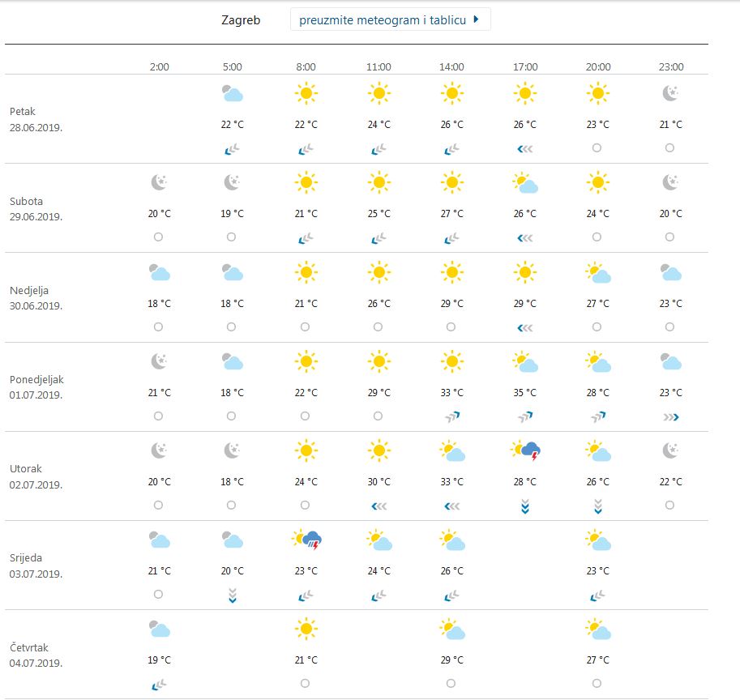Click the wind arrow for Petak at 17:00
Screen dimensions: 740x700
525,148
